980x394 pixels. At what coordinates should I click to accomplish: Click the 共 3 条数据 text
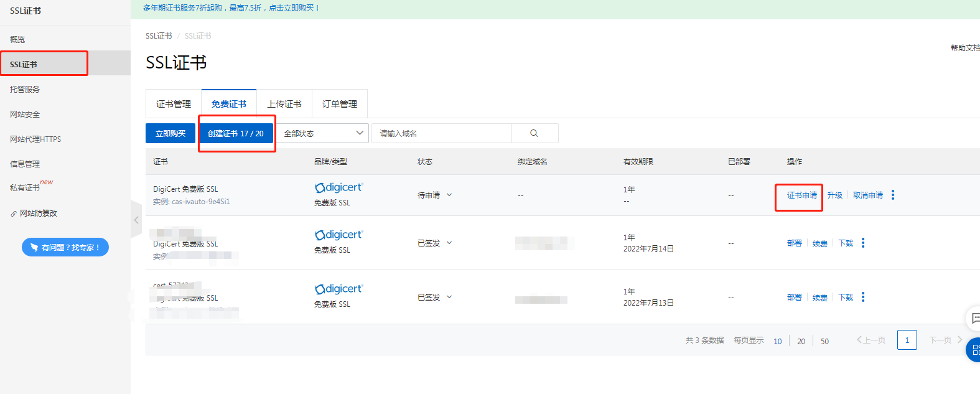point(705,340)
